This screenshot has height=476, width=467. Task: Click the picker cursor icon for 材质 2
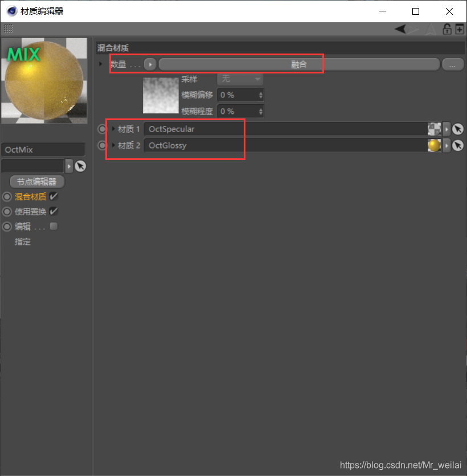[x=458, y=146]
